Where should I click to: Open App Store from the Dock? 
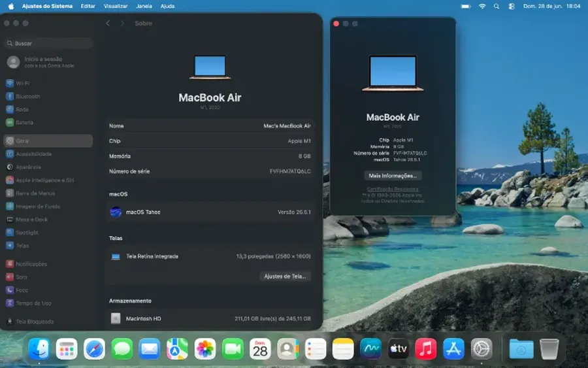click(x=454, y=349)
